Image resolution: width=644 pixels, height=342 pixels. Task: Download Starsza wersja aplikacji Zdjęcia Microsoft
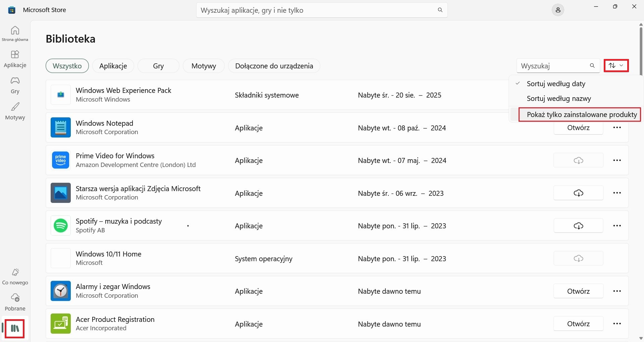tap(578, 193)
